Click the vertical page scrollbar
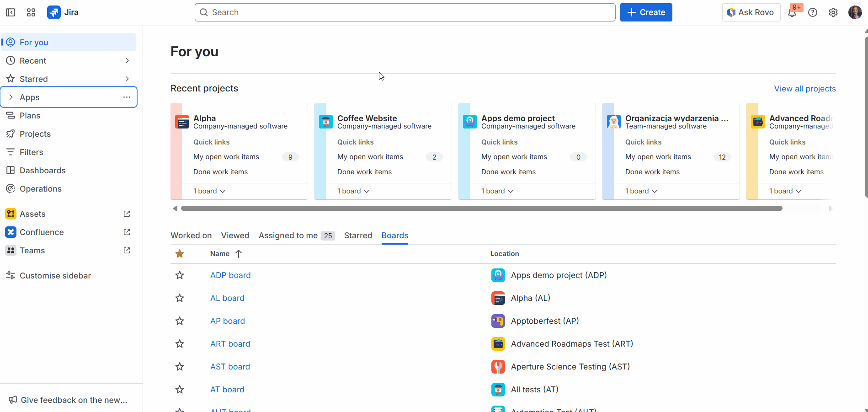The image size is (868, 412). coord(866,117)
